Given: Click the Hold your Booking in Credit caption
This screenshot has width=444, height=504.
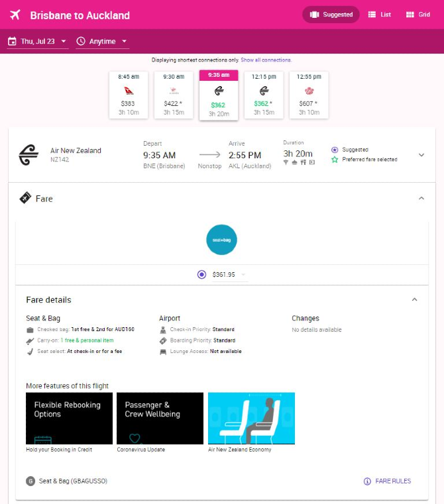Looking at the screenshot, I should tap(59, 450).
